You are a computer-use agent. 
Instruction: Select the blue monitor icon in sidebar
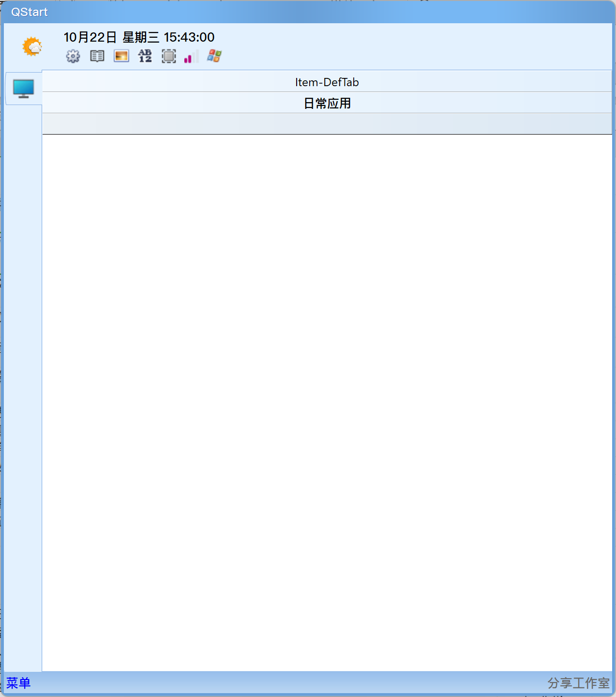pyautogui.click(x=23, y=88)
